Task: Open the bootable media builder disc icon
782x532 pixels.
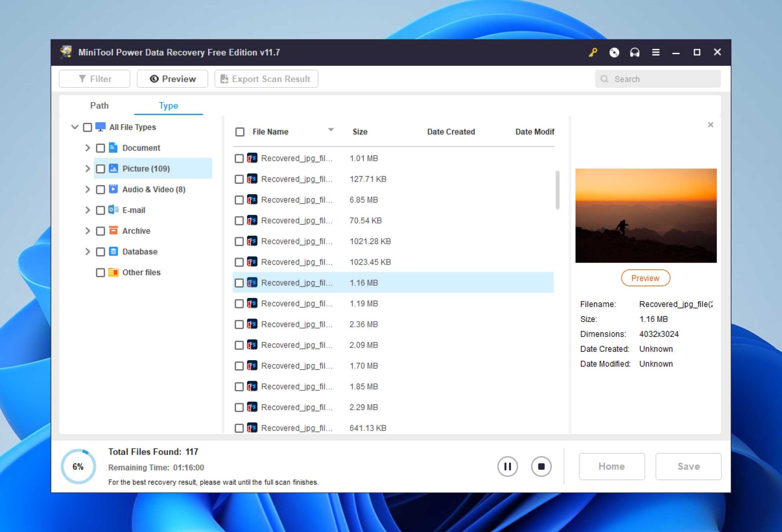Action: click(614, 53)
